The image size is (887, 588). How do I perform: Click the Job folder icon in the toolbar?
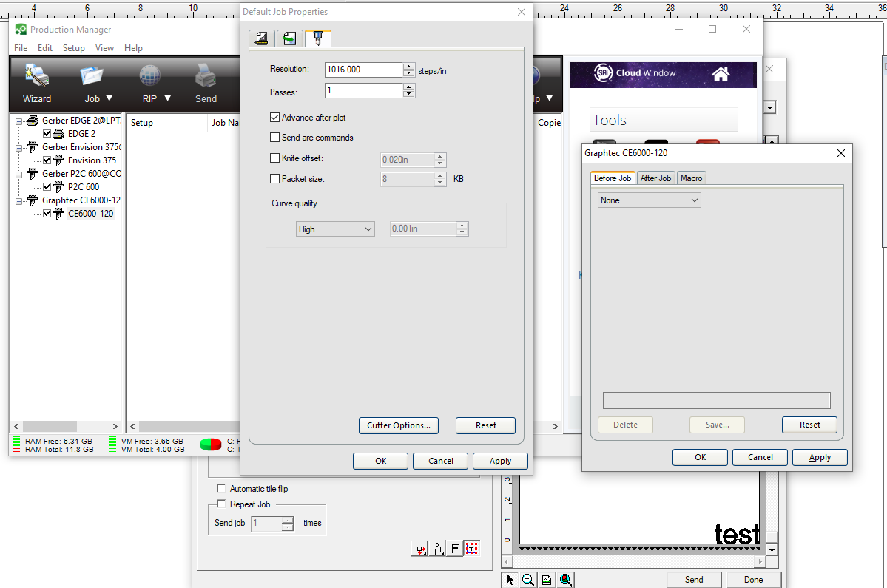click(x=92, y=76)
